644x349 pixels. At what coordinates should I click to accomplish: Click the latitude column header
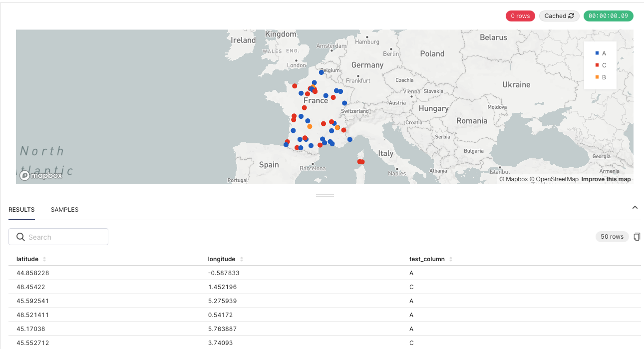tap(27, 259)
